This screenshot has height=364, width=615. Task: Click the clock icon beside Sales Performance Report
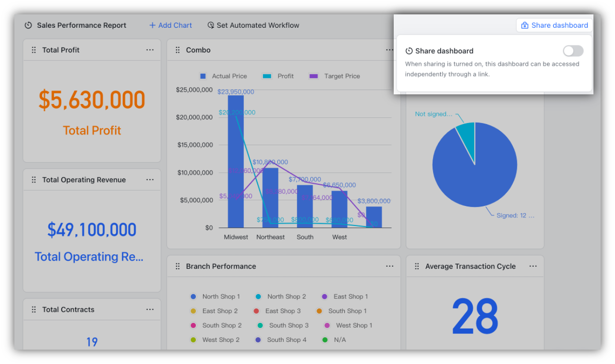coord(29,25)
